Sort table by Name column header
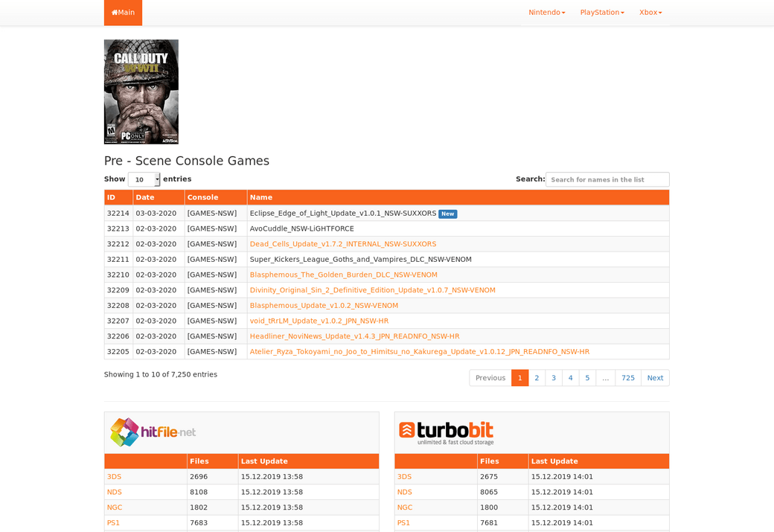Screen dimensions: 774x532 (x=458, y=197)
